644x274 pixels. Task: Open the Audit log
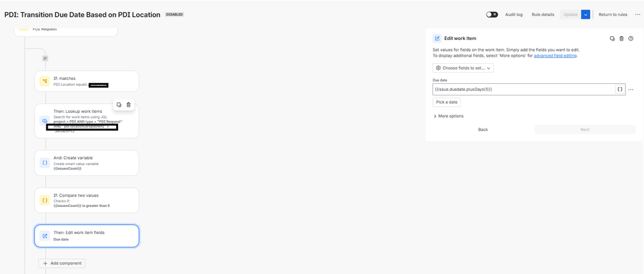pos(514,14)
